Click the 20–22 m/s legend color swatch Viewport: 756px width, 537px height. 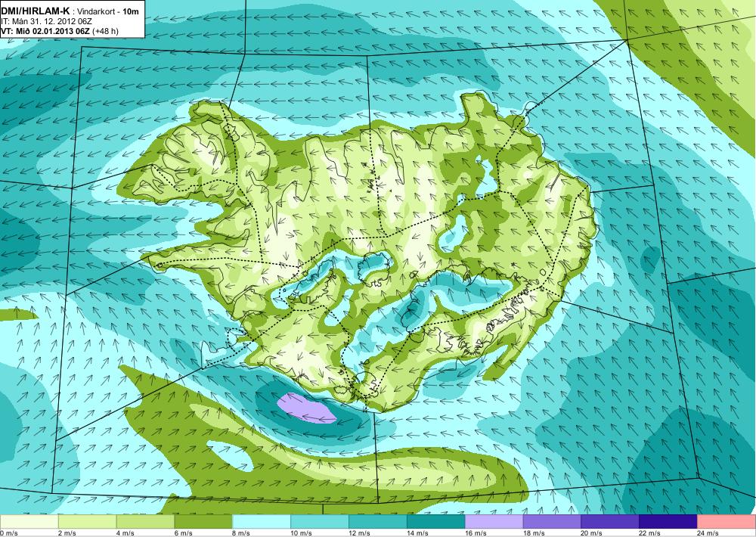pyautogui.click(x=610, y=522)
